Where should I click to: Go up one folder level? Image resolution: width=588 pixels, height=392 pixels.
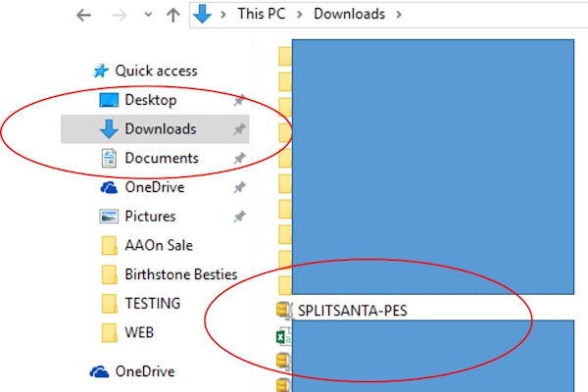(172, 15)
